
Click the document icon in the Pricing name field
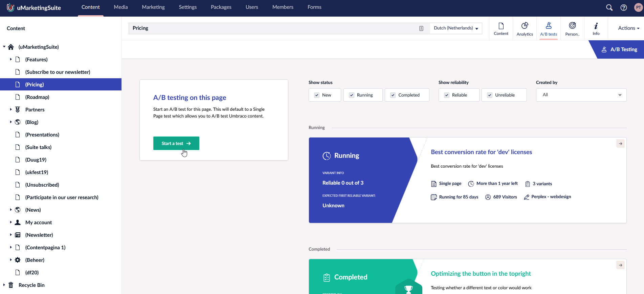[421, 28]
